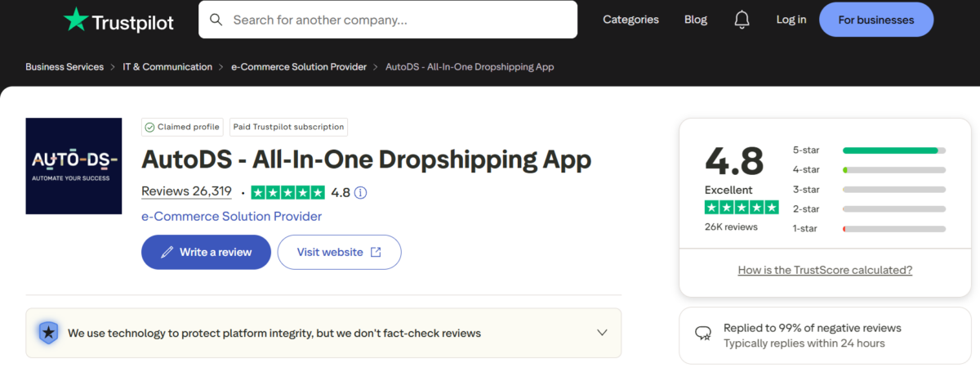Viewport: 980px width, 368px height.
Task: Open the Reviews 26,319 link
Action: click(186, 191)
